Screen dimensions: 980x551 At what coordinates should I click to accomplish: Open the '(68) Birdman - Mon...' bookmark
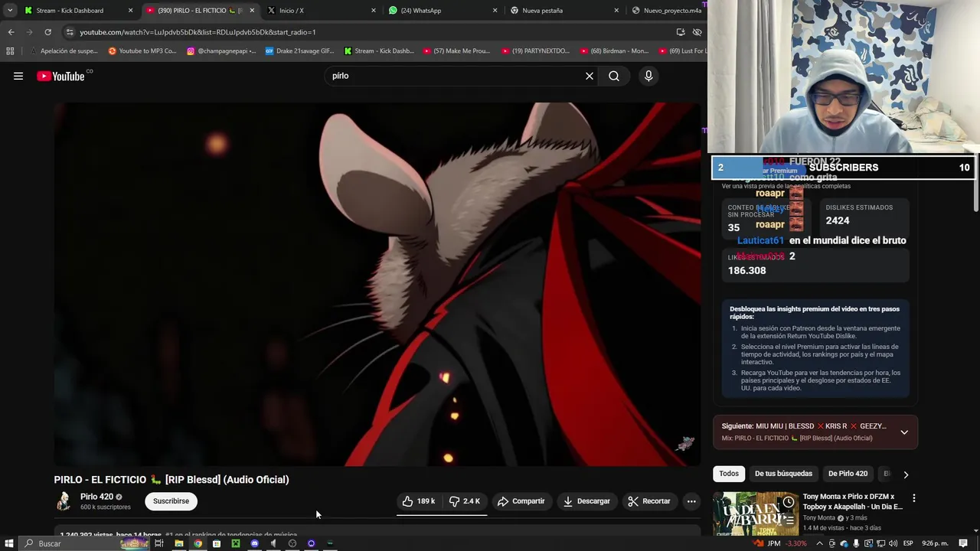(x=615, y=51)
